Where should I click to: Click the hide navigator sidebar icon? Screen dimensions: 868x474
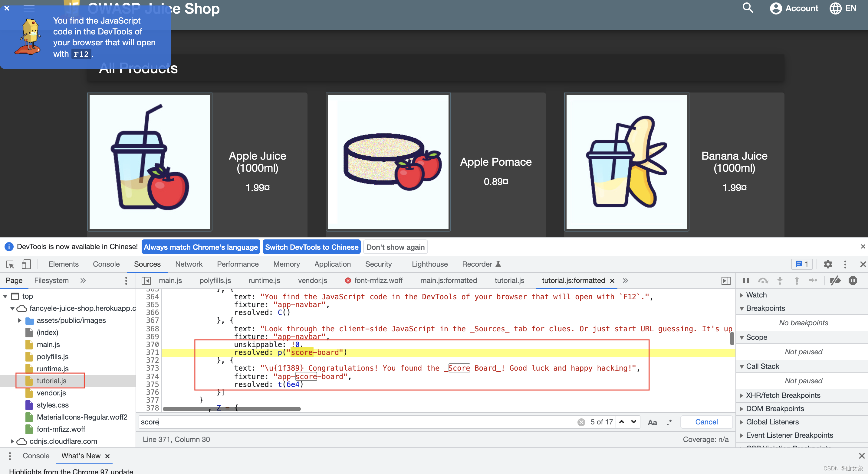pyautogui.click(x=146, y=281)
